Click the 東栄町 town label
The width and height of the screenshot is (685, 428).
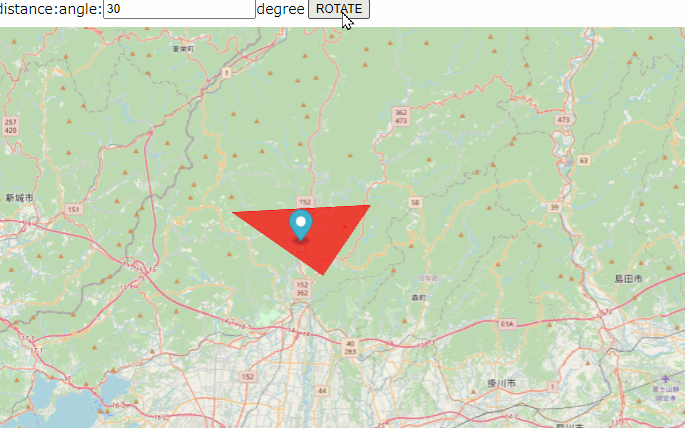183,49
